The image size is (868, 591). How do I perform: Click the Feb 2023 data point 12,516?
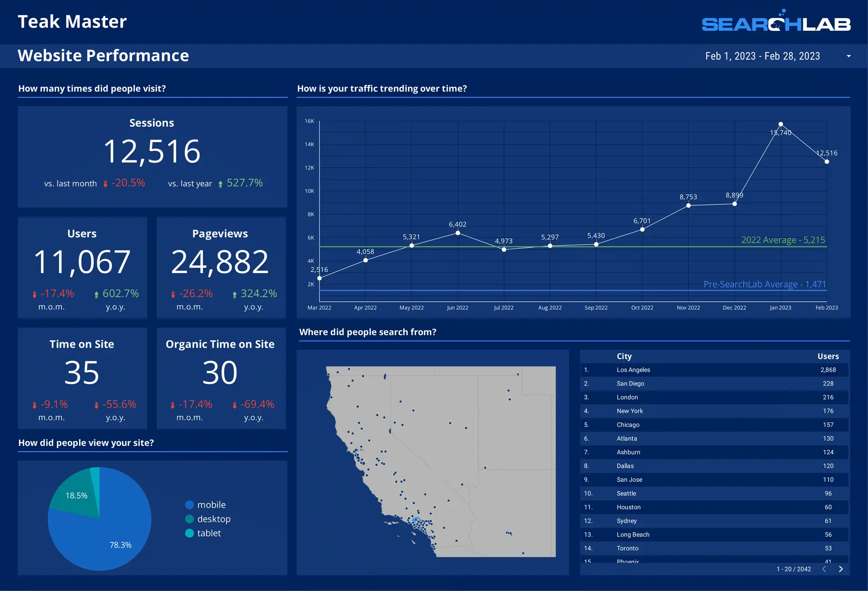point(826,161)
